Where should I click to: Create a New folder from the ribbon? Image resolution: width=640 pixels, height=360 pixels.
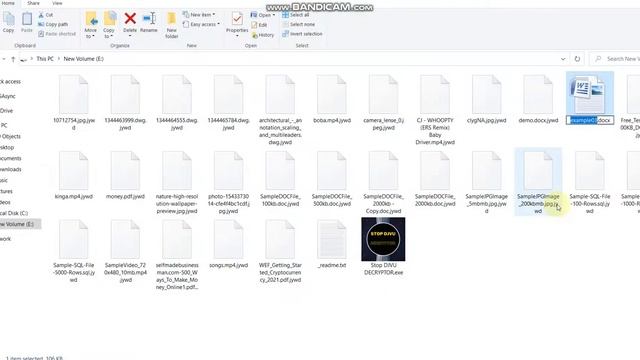[171, 25]
